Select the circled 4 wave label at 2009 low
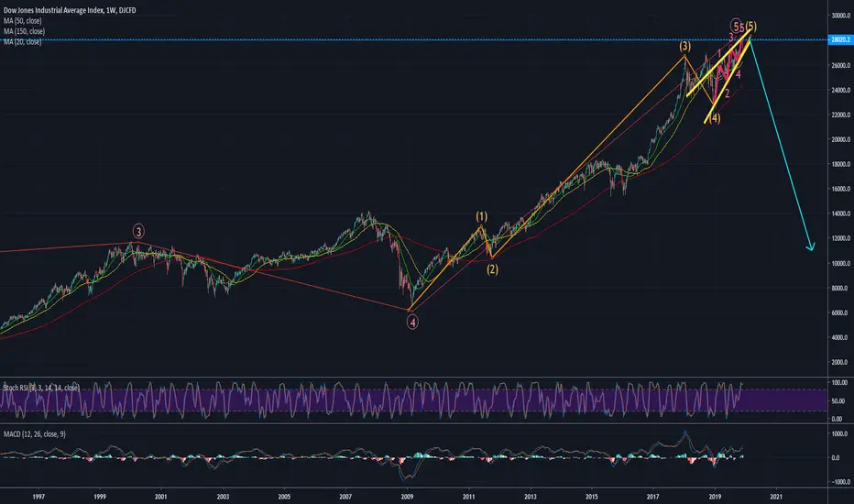Screen dimensions: 854x504 pos(412,323)
